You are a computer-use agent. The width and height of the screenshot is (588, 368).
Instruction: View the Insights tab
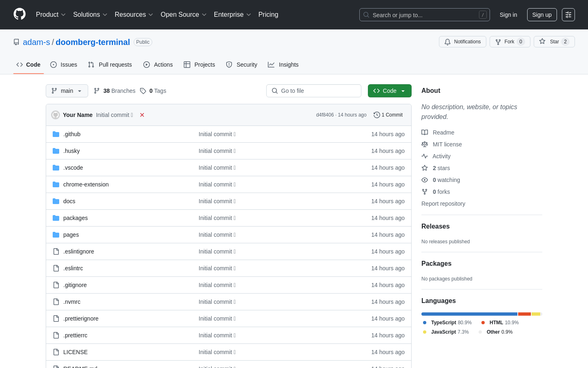pyautogui.click(x=283, y=65)
